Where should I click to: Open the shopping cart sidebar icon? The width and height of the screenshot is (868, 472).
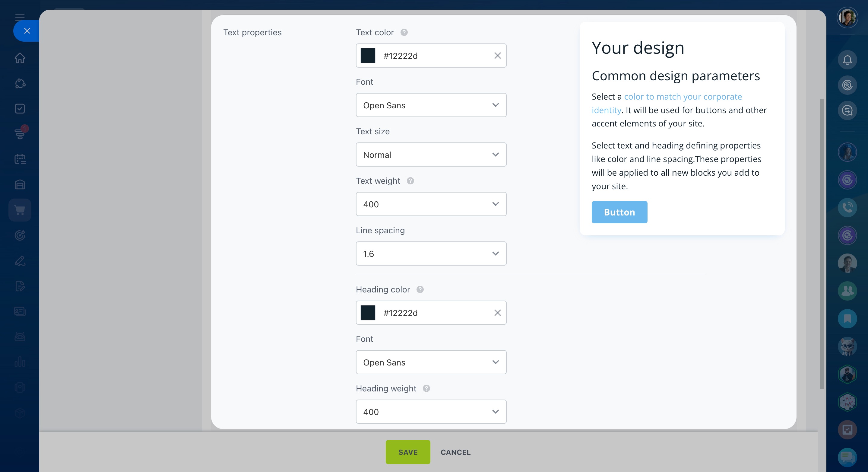point(20,210)
